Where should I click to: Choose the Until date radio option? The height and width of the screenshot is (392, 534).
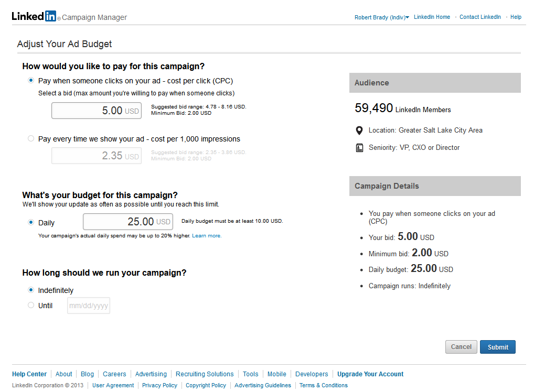[31, 305]
